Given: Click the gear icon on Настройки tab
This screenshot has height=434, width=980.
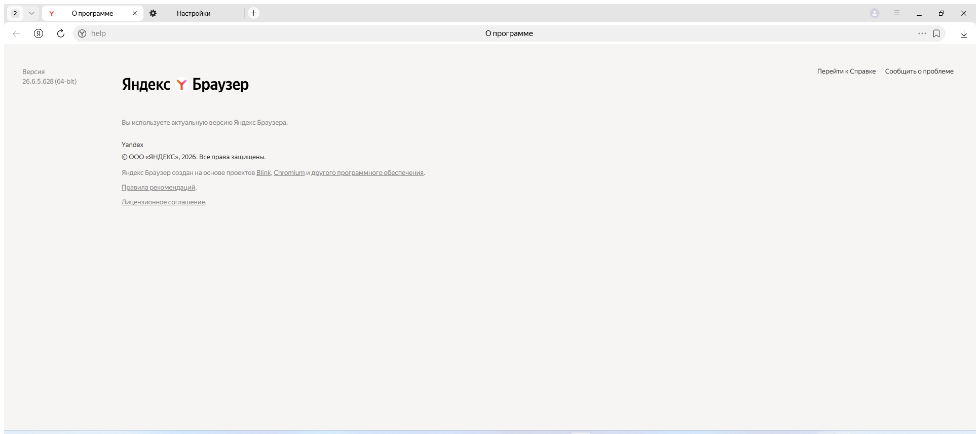Looking at the screenshot, I should coord(153,13).
